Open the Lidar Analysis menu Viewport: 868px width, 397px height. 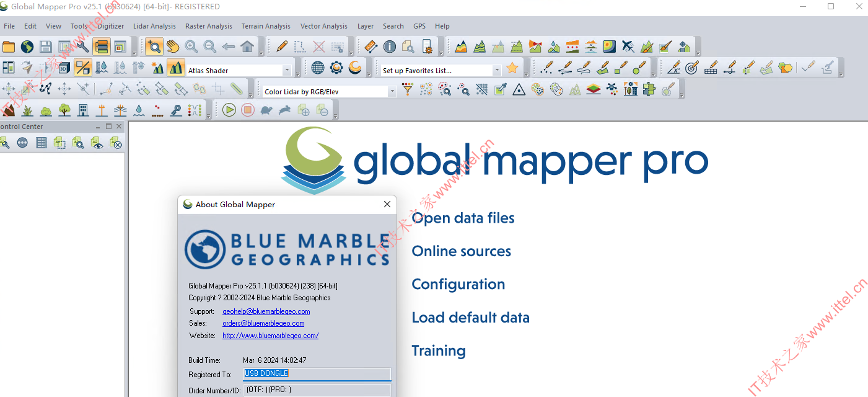point(154,26)
